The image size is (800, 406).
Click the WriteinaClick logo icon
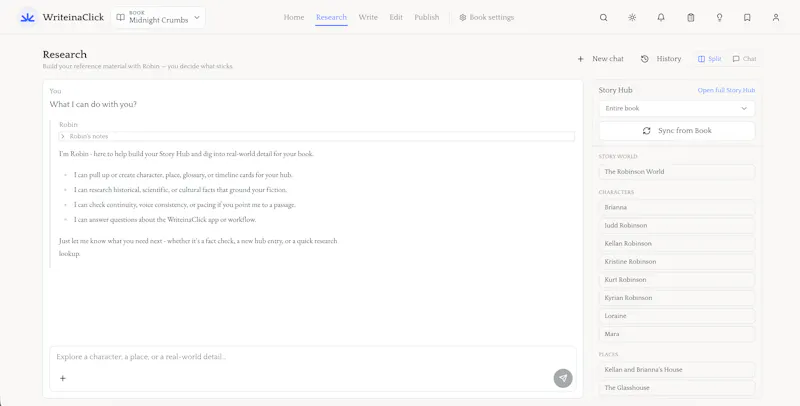click(28, 17)
